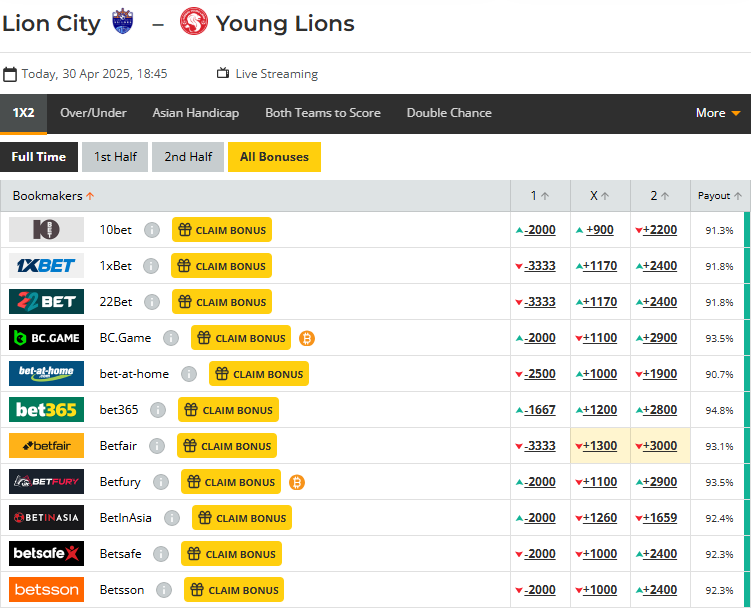Claim bonus for BC.Game
The height and width of the screenshot is (608, 751).
click(x=241, y=338)
